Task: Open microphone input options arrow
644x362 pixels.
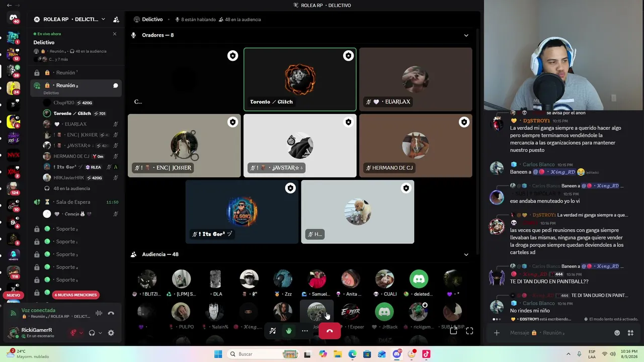Action: 82,333
